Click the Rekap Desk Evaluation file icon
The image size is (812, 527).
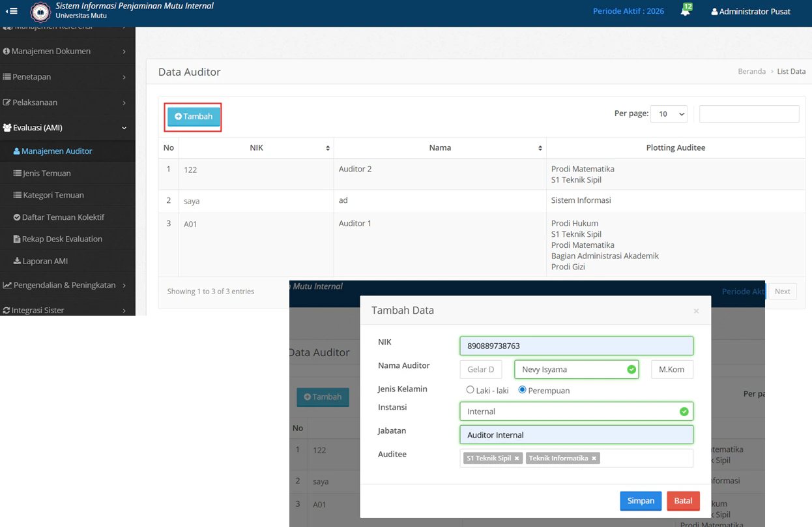(17, 239)
